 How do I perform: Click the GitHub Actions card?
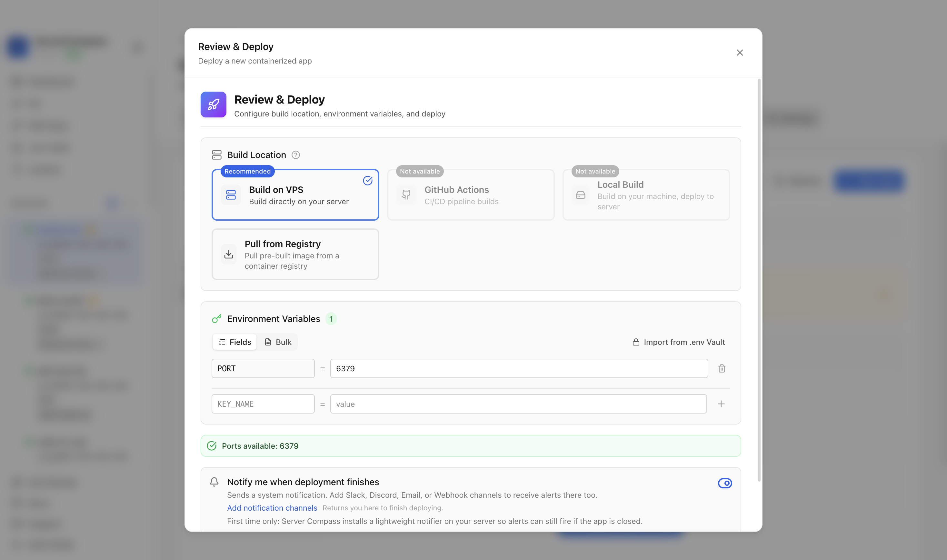coord(471,195)
